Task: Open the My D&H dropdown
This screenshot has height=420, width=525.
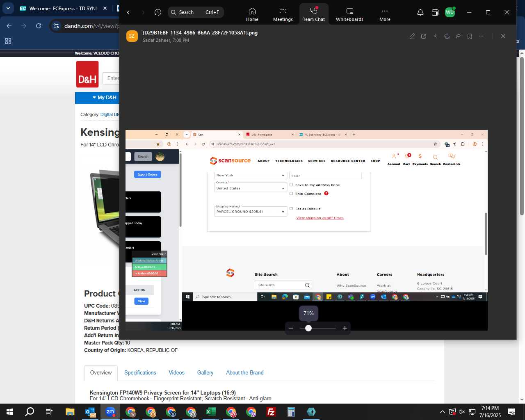Action: [97, 98]
